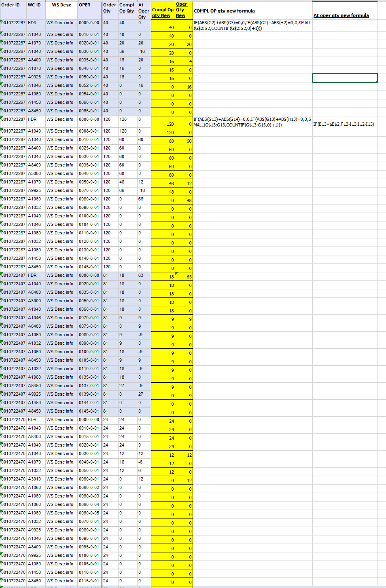Click OPER cell 0135-0-01
386x588 pixels.
coord(89,377)
